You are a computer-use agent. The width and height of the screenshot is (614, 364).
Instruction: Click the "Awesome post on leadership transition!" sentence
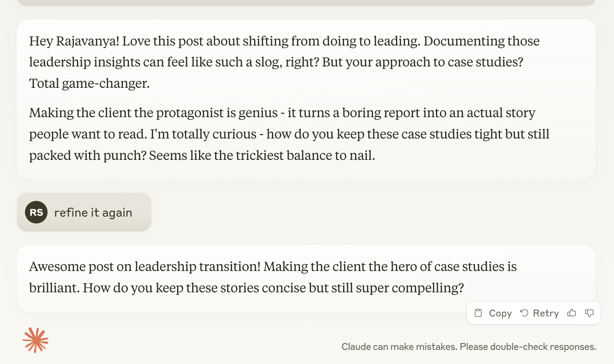click(145, 267)
